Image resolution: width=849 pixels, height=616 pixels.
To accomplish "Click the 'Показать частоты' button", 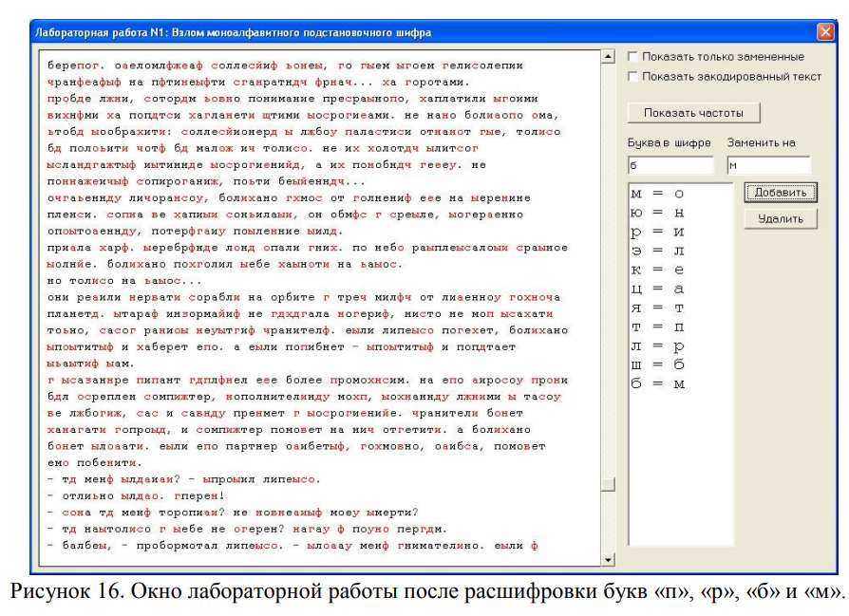I will pyautogui.click(x=693, y=113).
